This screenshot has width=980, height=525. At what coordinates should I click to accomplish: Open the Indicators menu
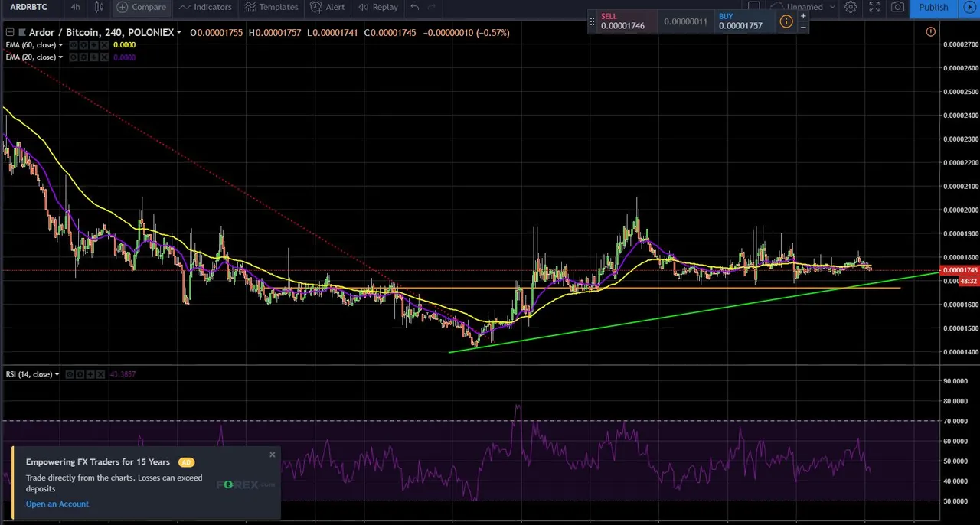[x=204, y=7]
